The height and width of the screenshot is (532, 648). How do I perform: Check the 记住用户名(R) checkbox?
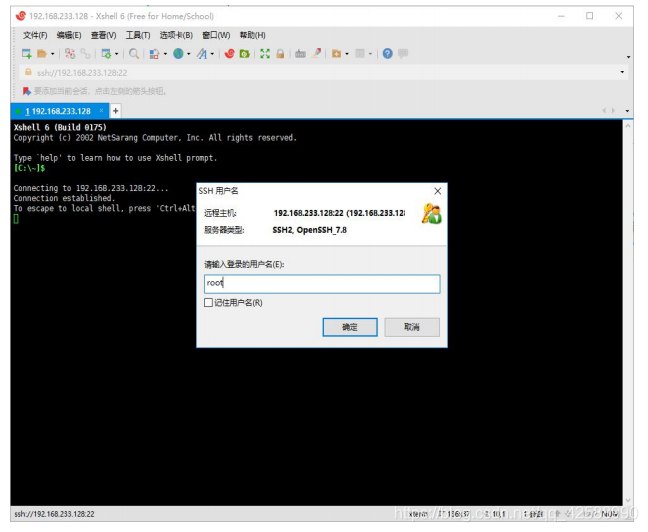pos(209,303)
